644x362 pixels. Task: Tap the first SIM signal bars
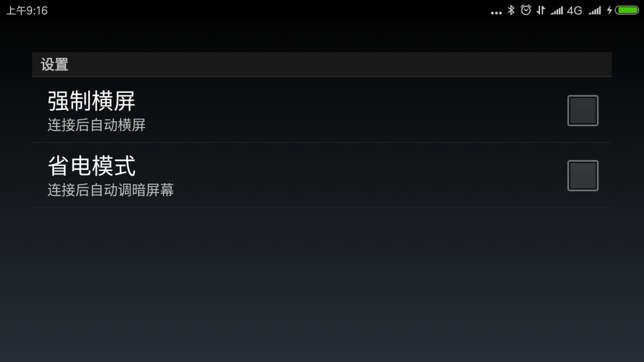click(x=556, y=11)
